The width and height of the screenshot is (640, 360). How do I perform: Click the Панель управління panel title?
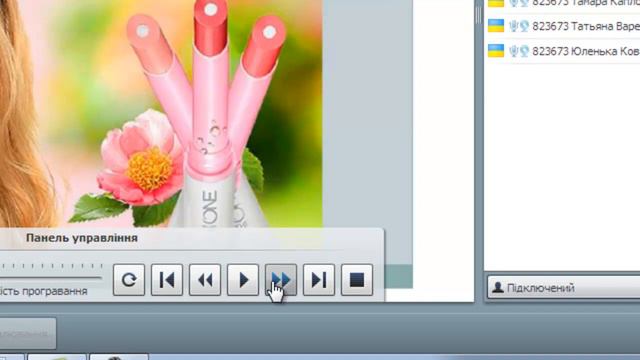82,238
